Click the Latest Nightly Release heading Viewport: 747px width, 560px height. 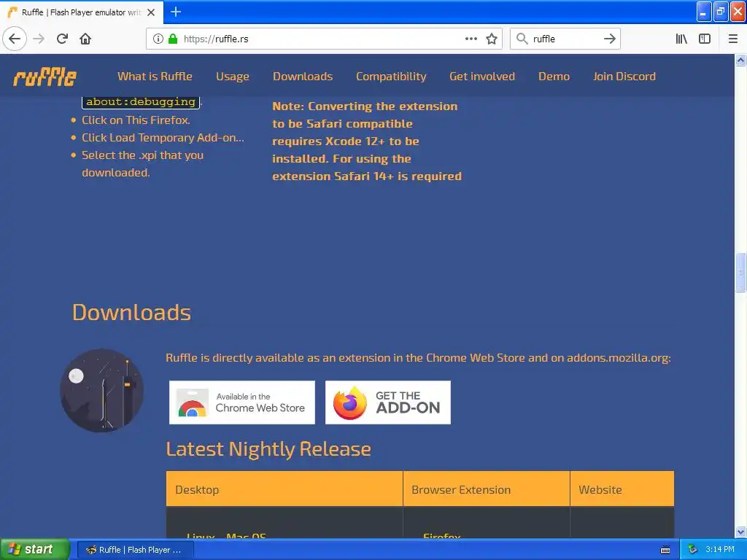[x=268, y=449]
